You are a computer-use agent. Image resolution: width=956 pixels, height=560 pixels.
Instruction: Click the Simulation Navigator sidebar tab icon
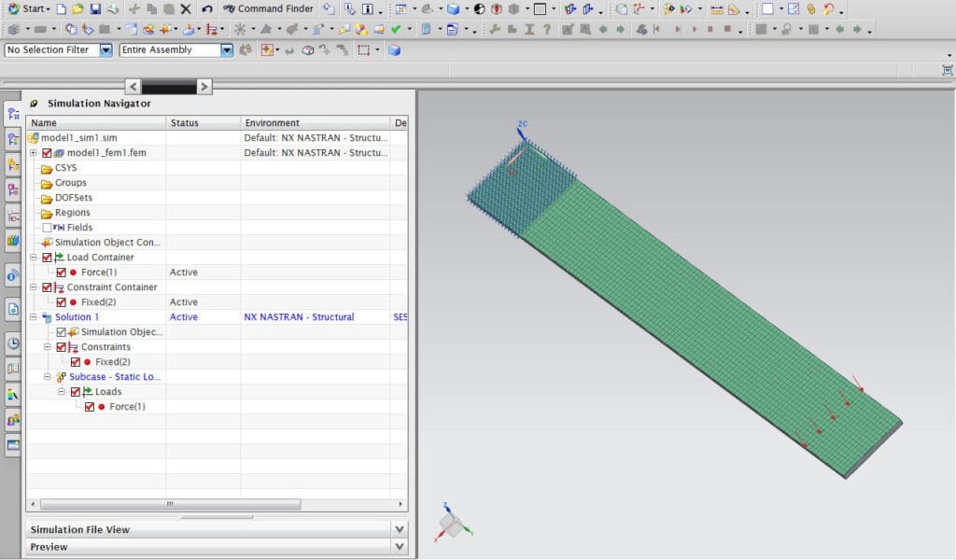[x=13, y=114]
